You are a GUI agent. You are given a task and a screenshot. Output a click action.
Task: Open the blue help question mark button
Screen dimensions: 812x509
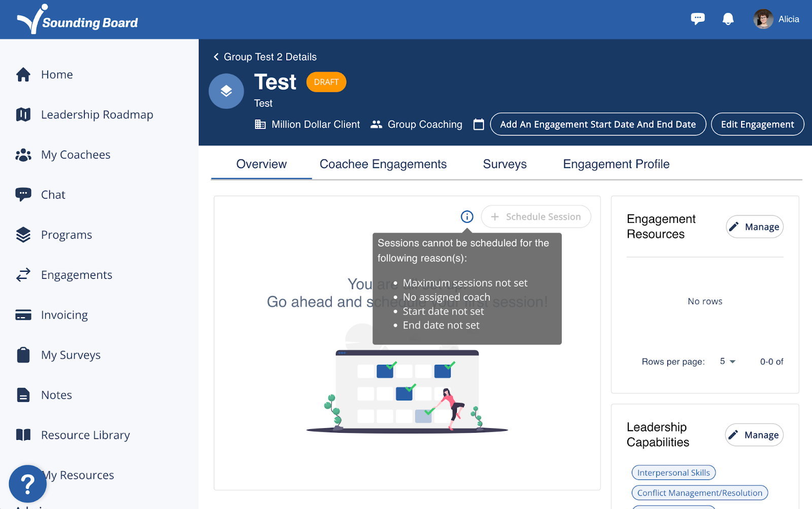(x=28, y=484)
